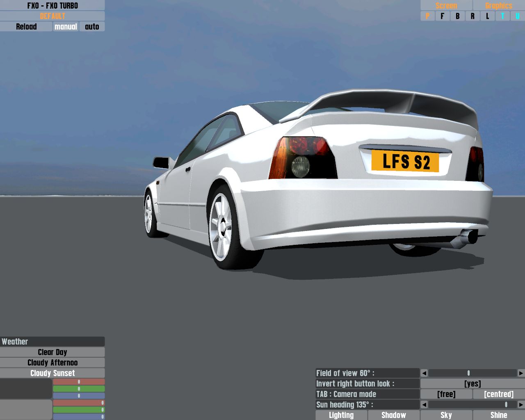Set camera mode to [free]

(x=446, y=394)
